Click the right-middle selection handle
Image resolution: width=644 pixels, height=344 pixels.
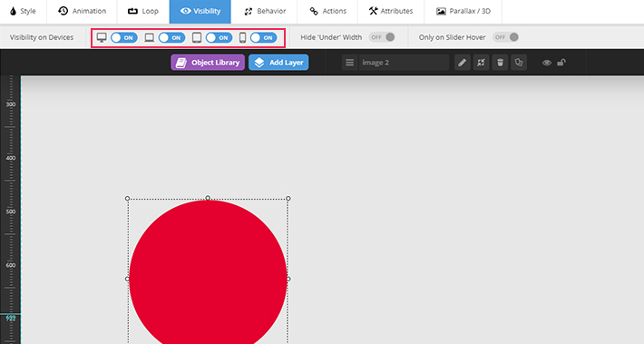(288, 279)
